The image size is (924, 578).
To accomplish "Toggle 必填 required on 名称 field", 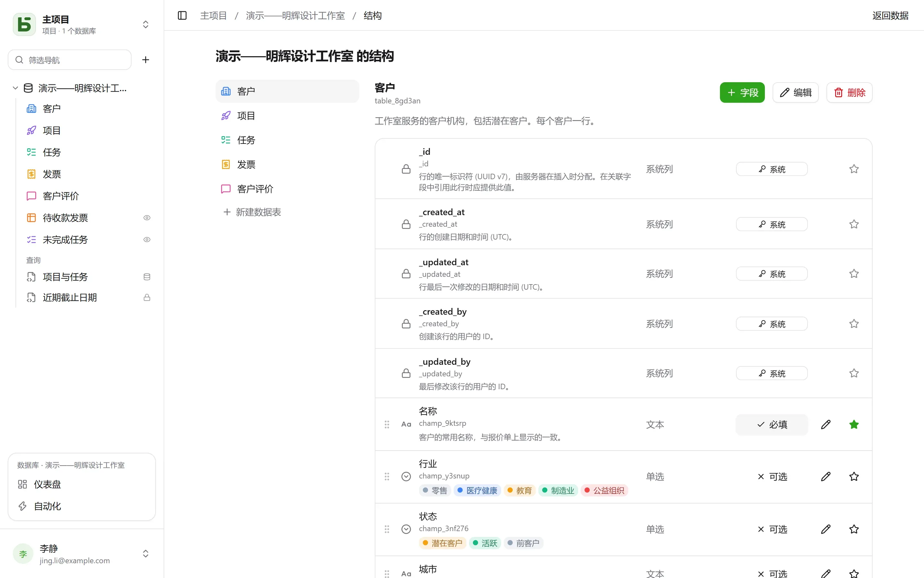I will coord(772,424).
